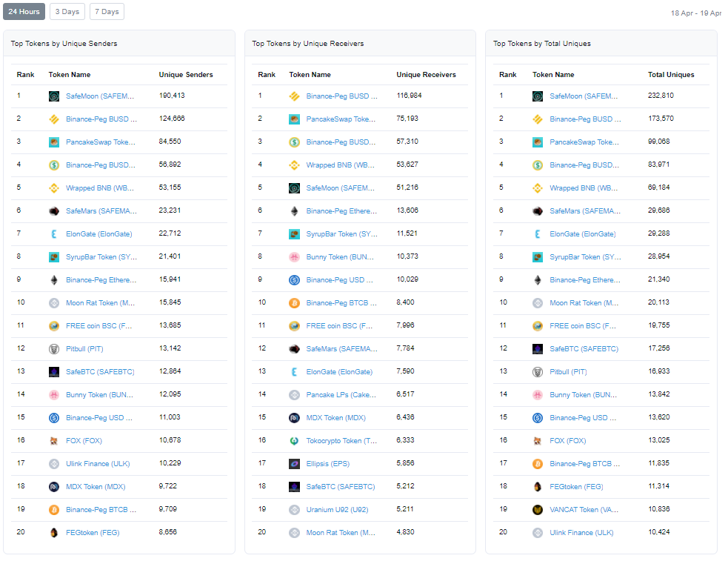Click FEGtoken icon in Unique Senders table
728x564 pixels.
pyautogui.click(x=54, y=533)
